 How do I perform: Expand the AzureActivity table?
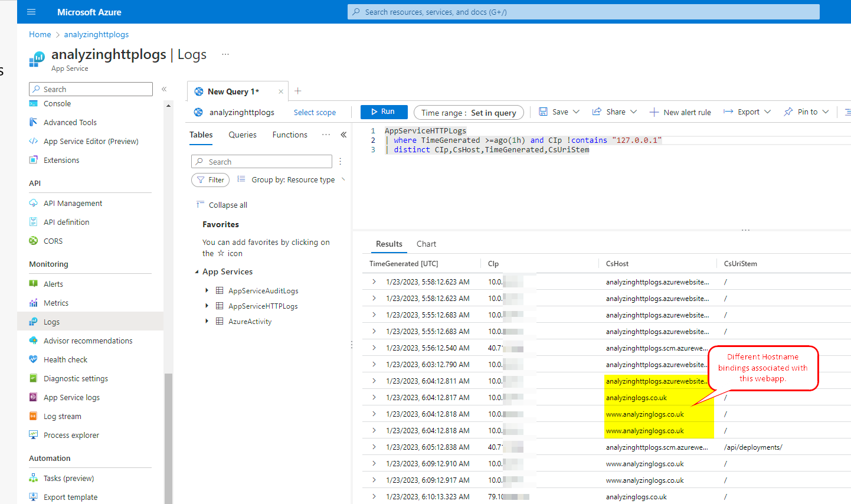207,321
